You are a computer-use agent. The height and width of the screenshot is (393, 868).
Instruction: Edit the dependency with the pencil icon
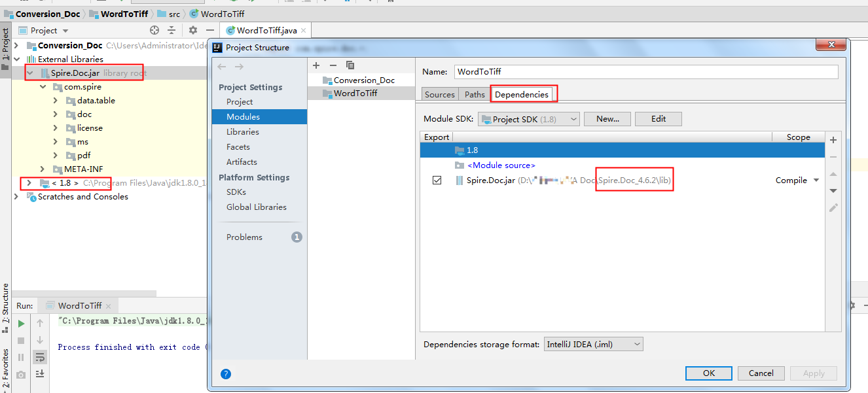[833, 207]
